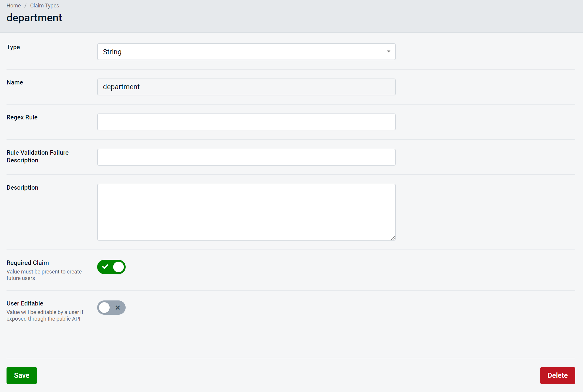Click the User Editable label text
583x392 pixels.
point(25,303)
